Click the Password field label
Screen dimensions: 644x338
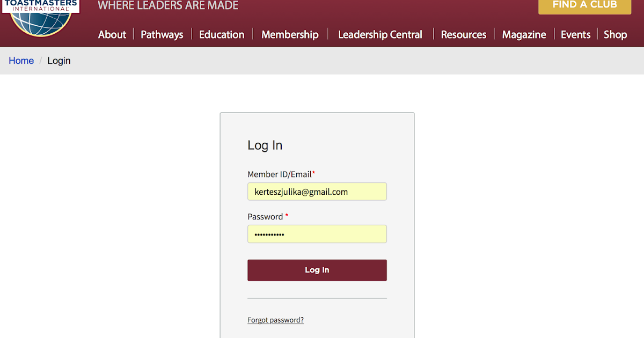tap(265, 217)
